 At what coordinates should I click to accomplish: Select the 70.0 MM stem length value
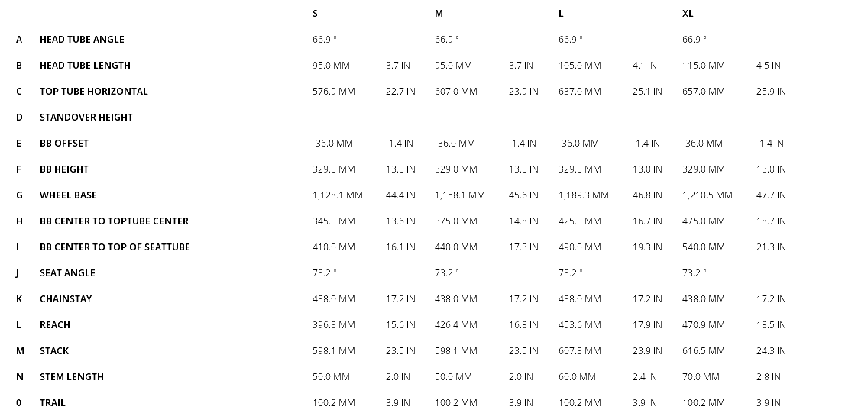[x=701, y=377]
